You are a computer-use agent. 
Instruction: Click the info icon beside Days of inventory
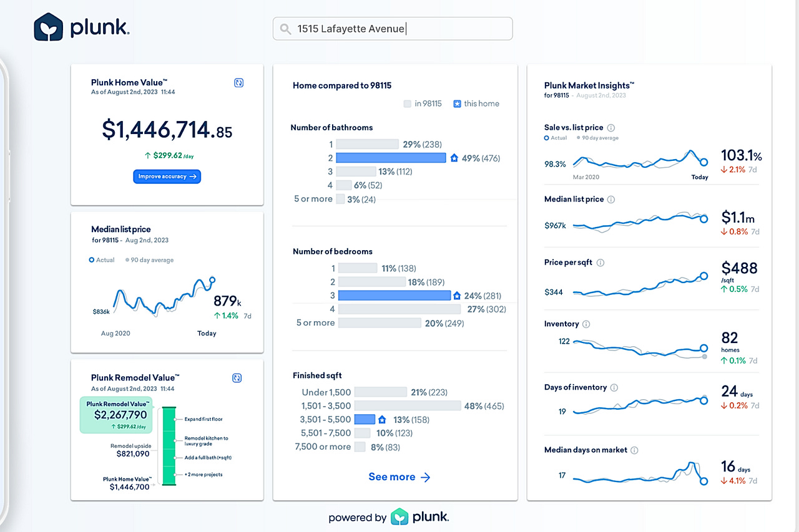click(613, 387)
